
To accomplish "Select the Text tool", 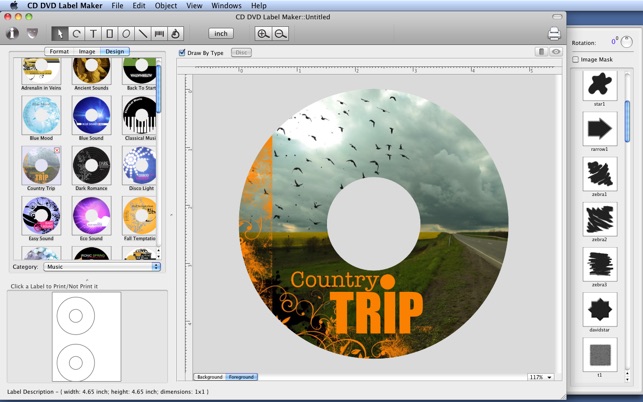I will [x=93, y=34].
